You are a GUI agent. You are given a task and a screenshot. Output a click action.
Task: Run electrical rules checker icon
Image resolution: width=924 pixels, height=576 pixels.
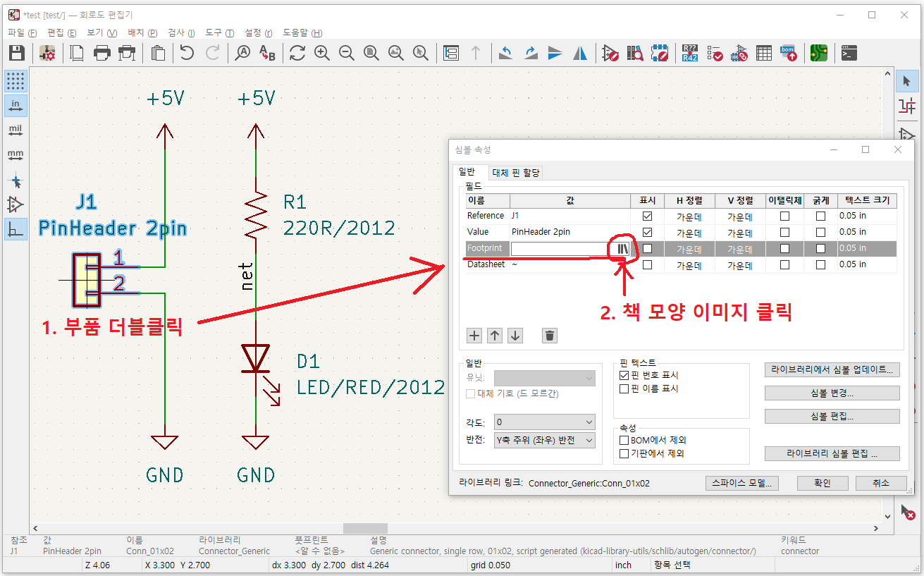(x=715, y=53)
